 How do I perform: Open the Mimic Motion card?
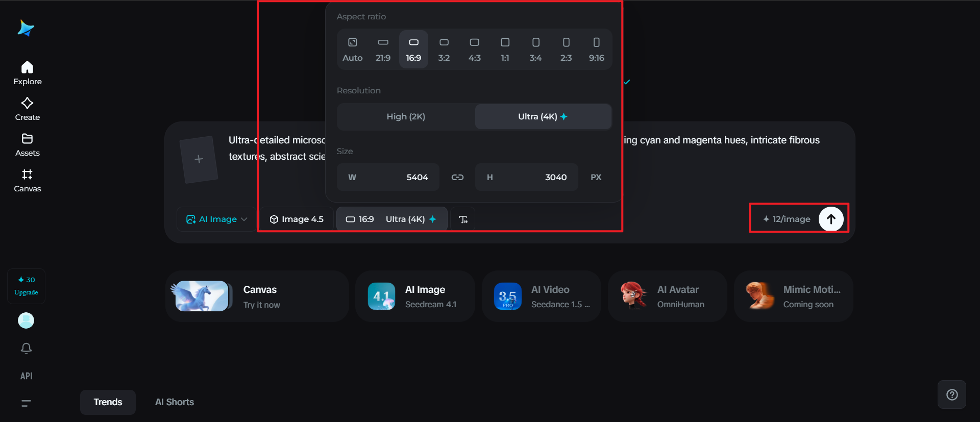(x=794, y=296)
